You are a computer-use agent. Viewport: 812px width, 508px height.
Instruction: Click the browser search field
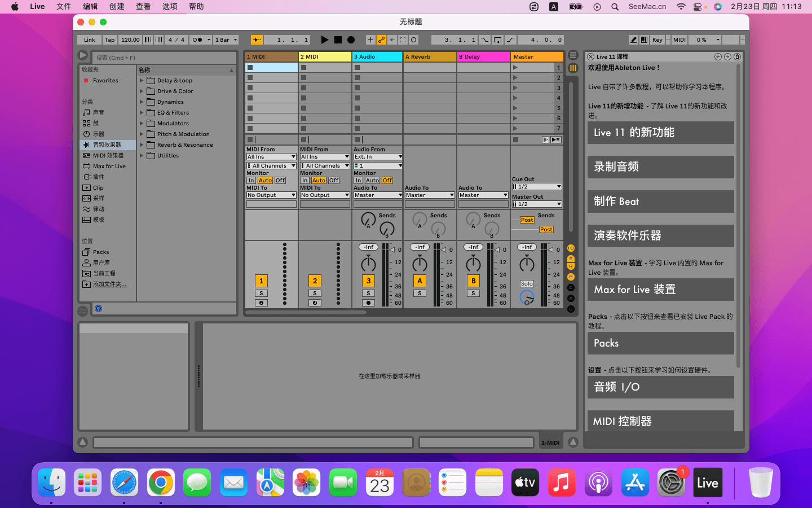click(x=165, y=58)
